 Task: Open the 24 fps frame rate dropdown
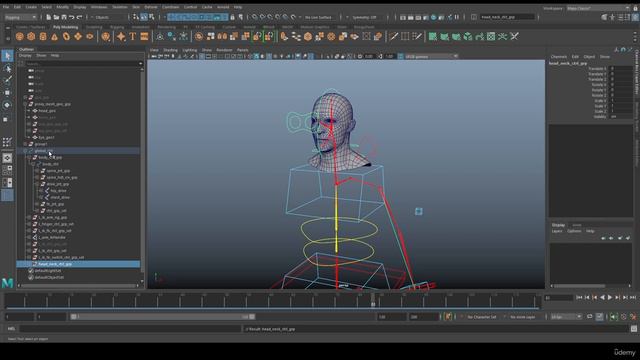coord(566,317)
